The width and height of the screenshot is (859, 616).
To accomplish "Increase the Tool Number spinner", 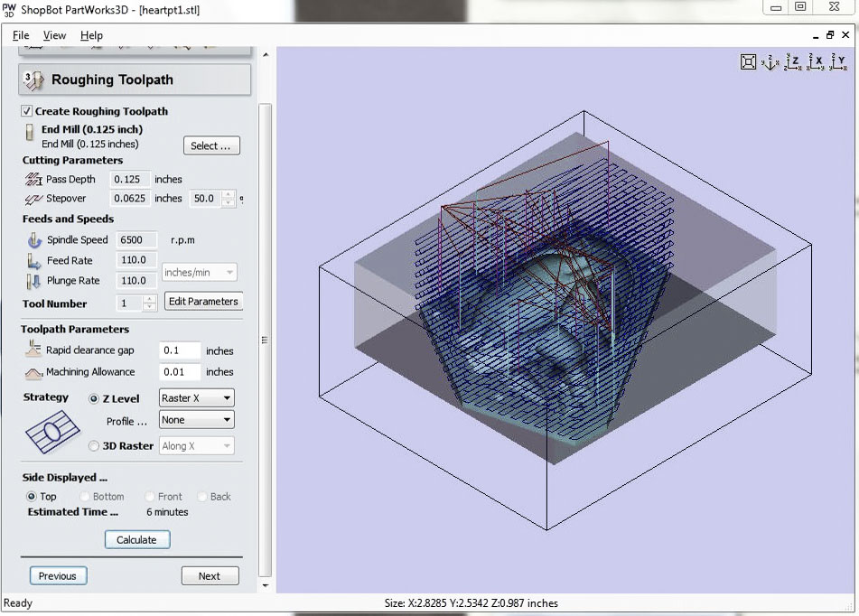I will 149,299.
